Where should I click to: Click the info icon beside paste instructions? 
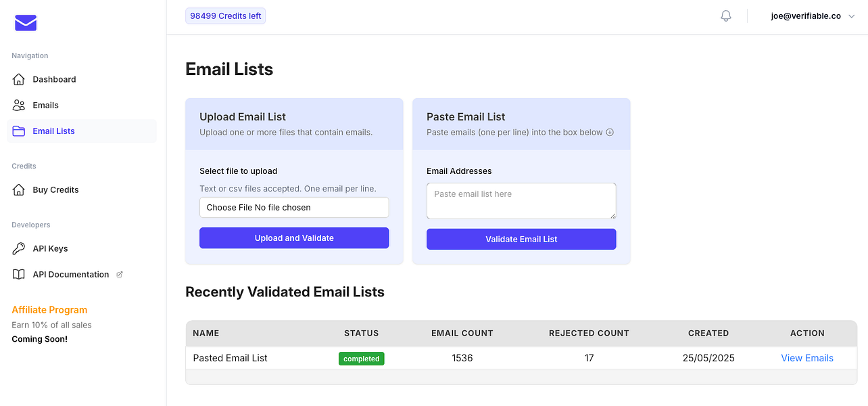point(610,133)
